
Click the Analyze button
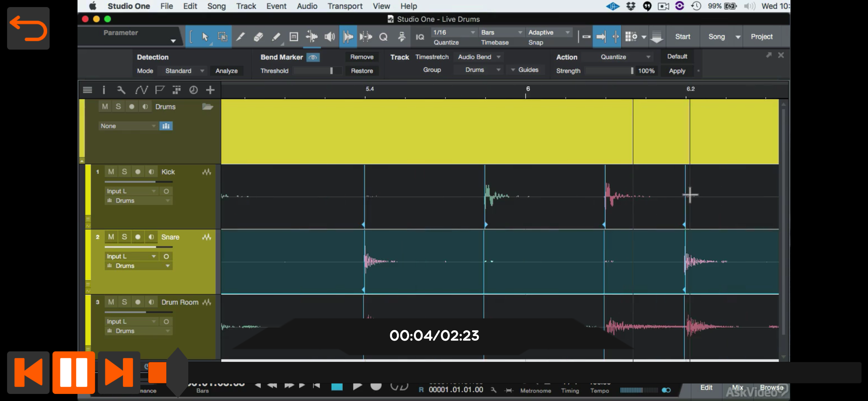pos(226,71)
